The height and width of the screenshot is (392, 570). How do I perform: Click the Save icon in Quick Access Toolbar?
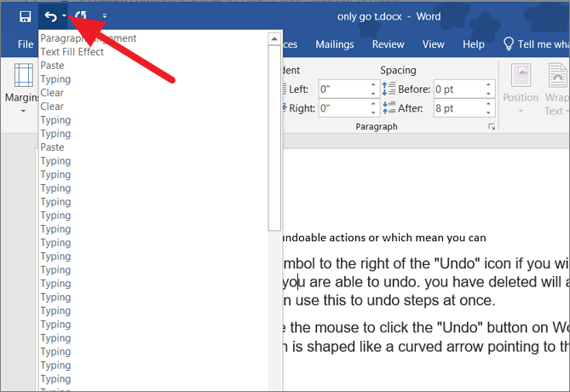coord(25,16)
